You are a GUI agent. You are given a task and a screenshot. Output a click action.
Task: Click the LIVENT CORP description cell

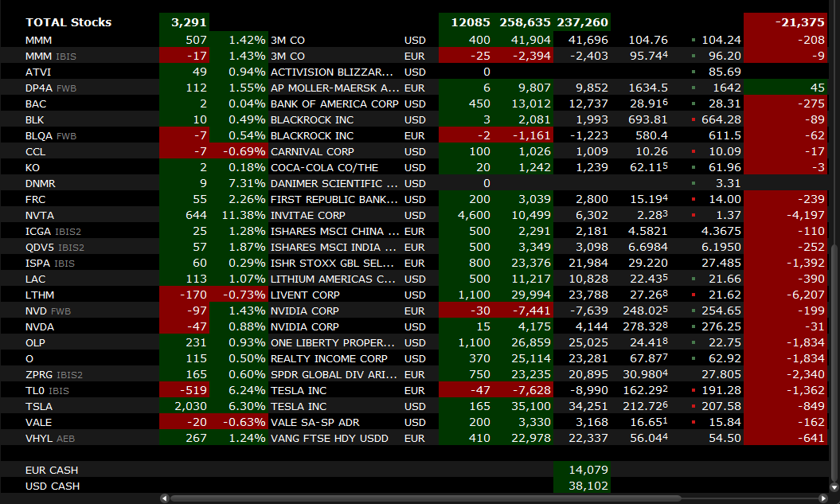305,295
